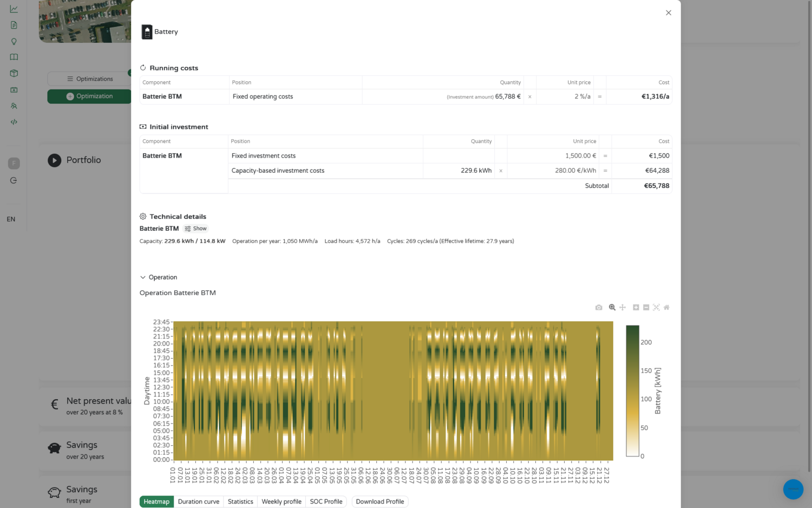Click the Battery kWh color scale bar

[632, 391]
